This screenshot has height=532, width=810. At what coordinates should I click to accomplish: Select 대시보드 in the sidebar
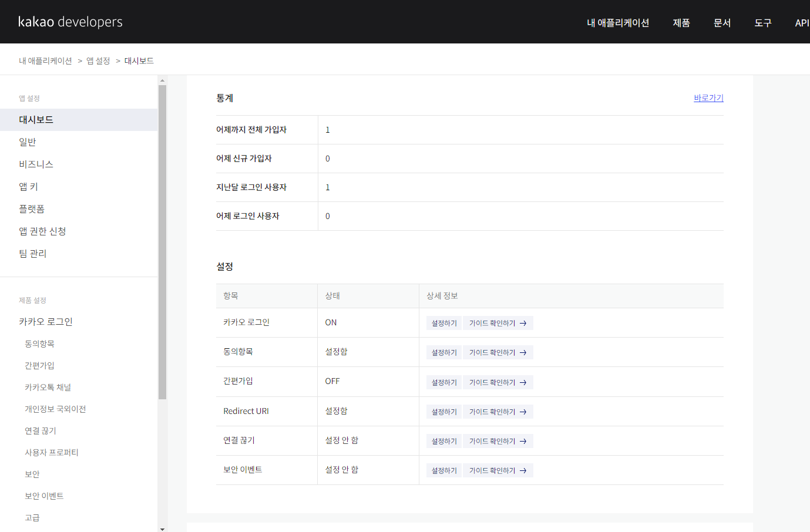79,120
